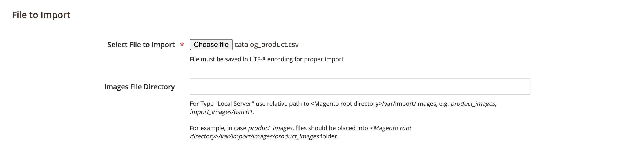Click the UTF-8 encoding note text

click(266, 59)
